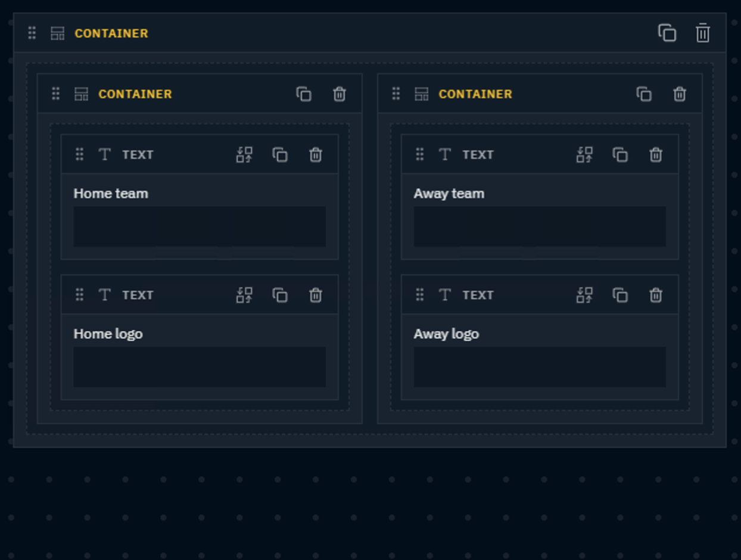Delete the Away team text block
741x560 pixels.
pos(656,155)
